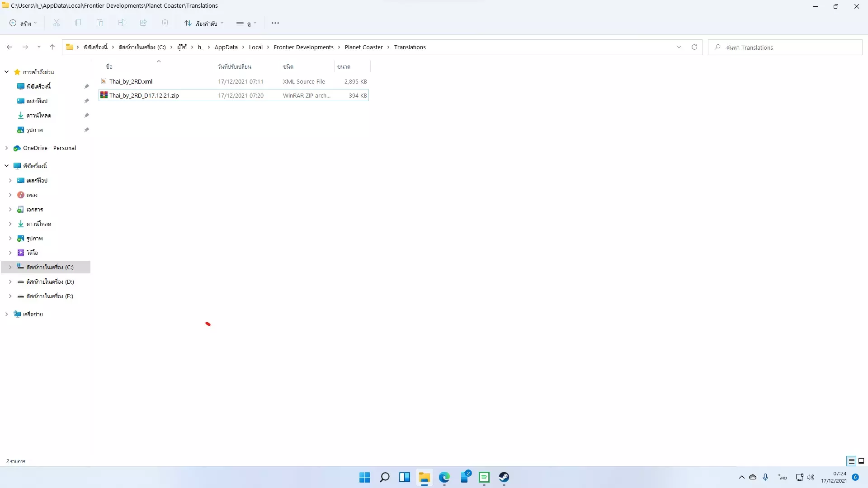Open the three-dots more options menu
This screenshot has height=488, width=868.
(x=275, y=23)
